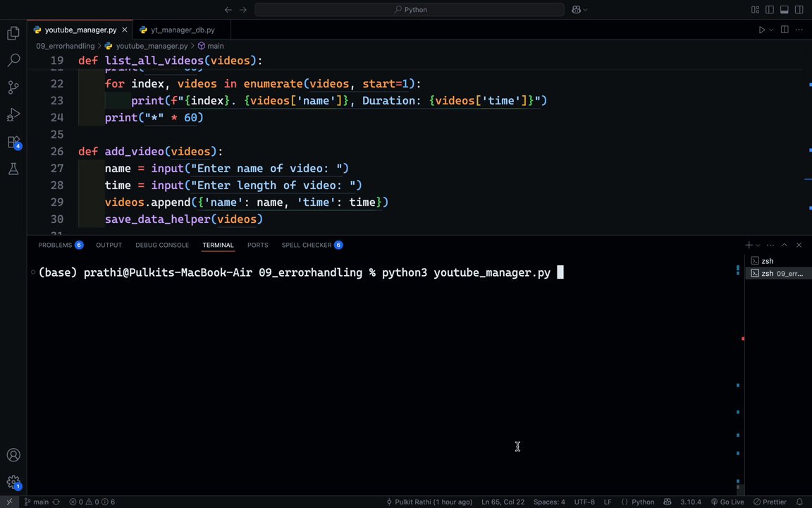The image size is (812, 508).
Task: Click the Python command center search box
Action: click(x=410, y=10)
